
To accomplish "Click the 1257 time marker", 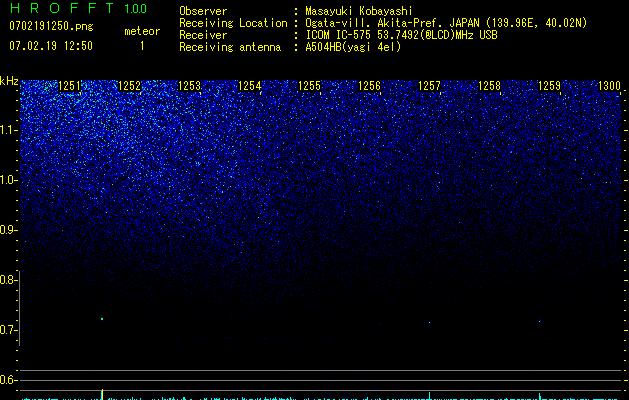I will click(x=429, y=86).
